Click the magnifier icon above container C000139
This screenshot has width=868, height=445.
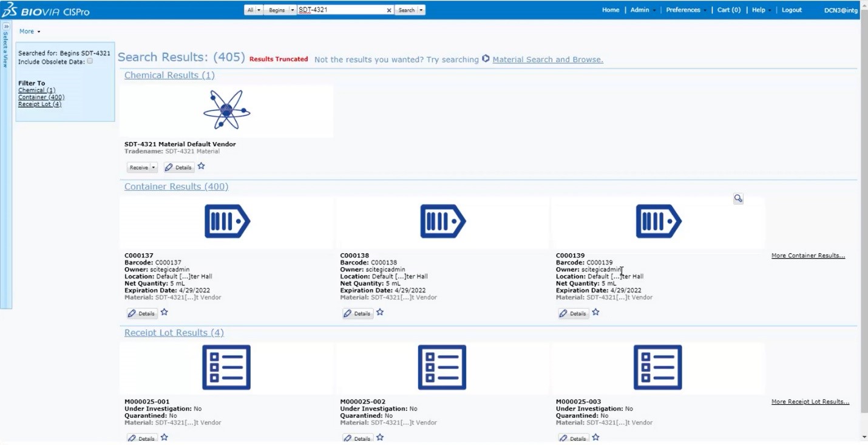(x=738, y=199)
